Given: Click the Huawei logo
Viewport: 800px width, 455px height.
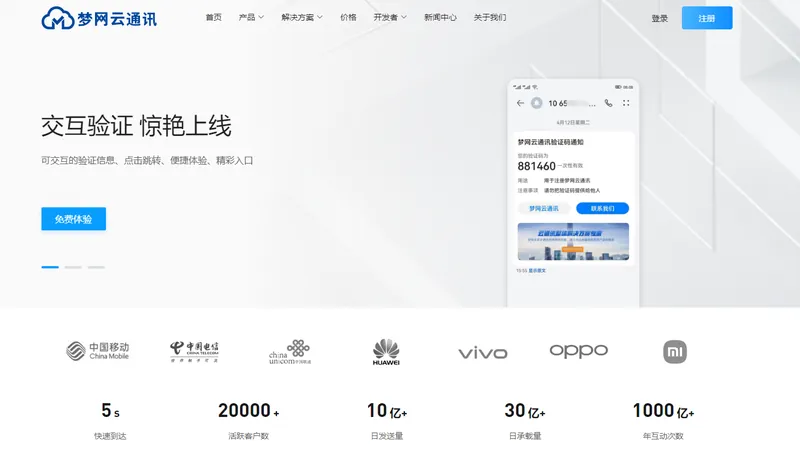Looking at the screenshot, I should (x=386, y=352).
